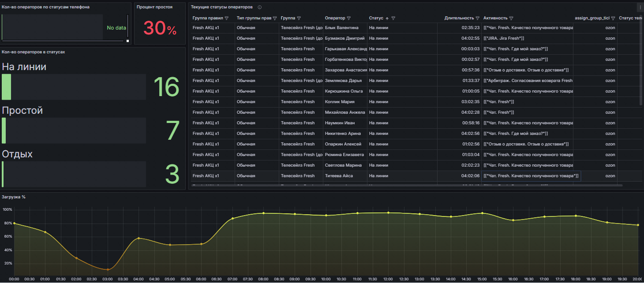The height and width of the screenshot is (283, 644).
Task: Open Кол-во операторов в статусах panel title
Action: click(34, 52)
